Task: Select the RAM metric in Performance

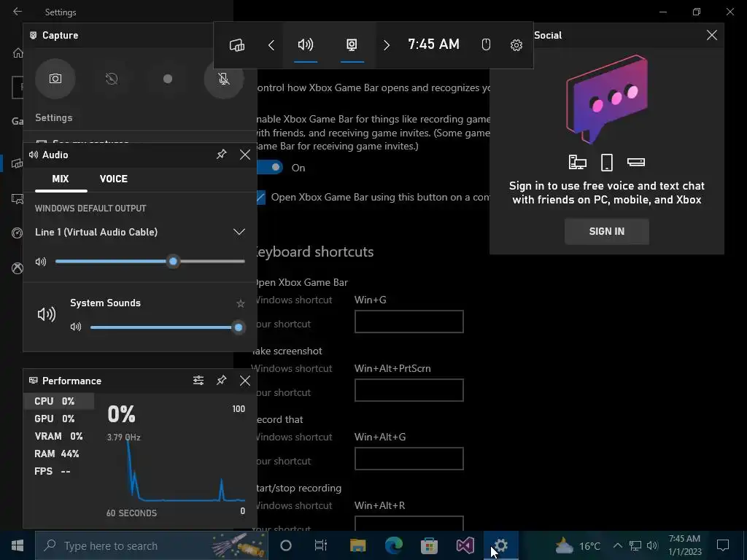Action: click(x=59, y=454)
